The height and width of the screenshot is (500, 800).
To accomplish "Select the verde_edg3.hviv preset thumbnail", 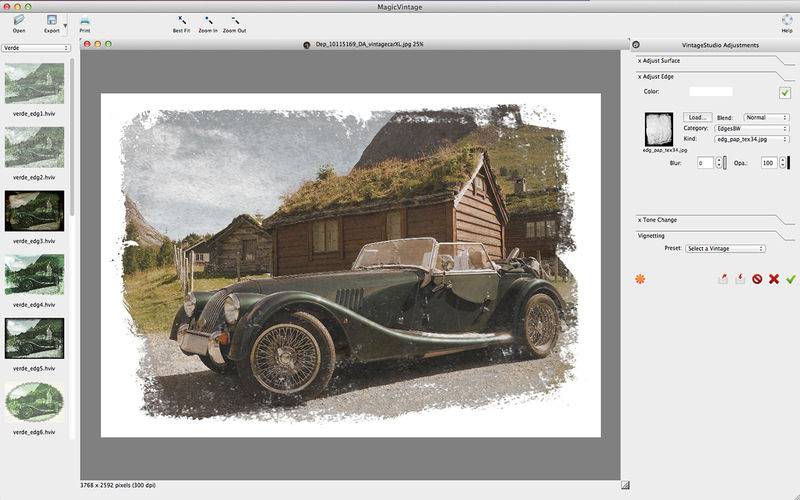I will 34,211.
